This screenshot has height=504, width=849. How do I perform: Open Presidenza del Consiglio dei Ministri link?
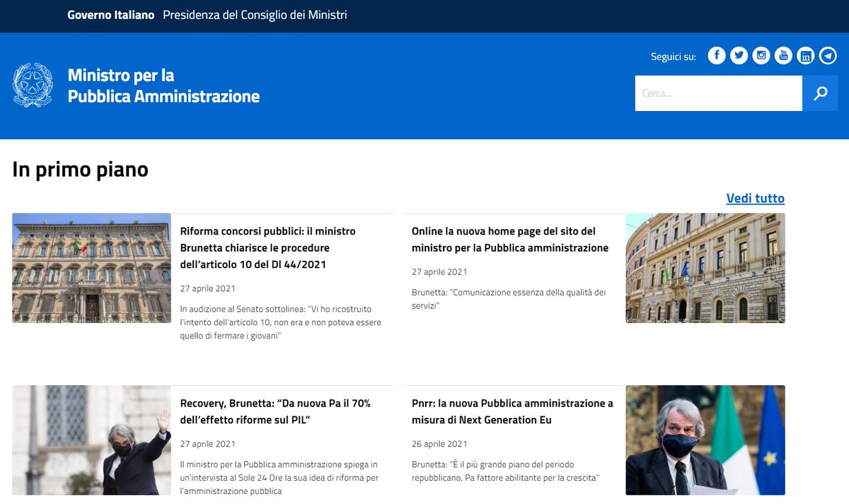[255, 15]
